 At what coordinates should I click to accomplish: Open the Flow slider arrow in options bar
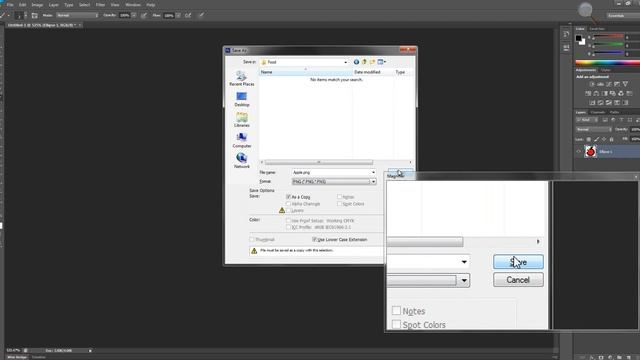click(x=178, y=16)
